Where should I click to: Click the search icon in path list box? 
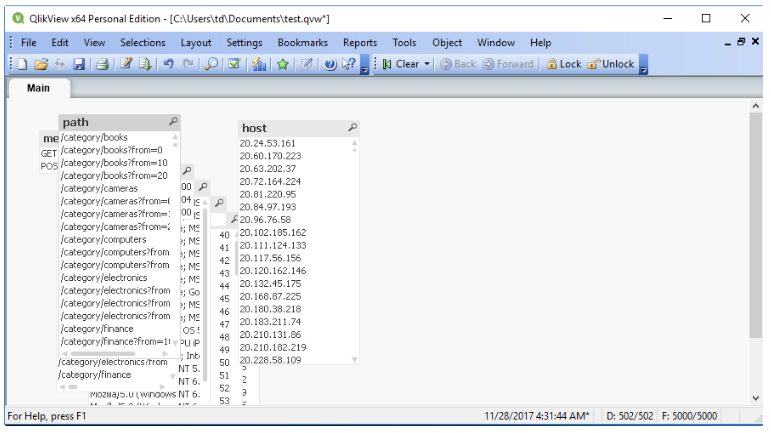[174, 122]
